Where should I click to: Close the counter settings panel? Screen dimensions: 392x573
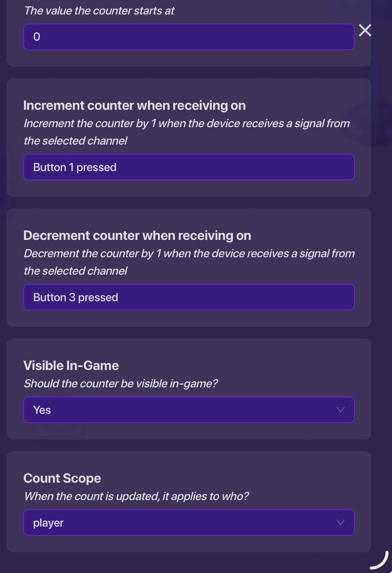point(365,30)
